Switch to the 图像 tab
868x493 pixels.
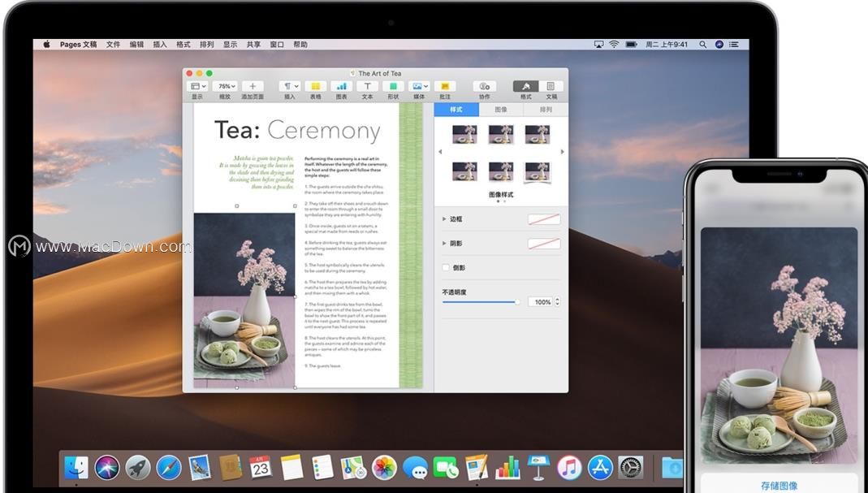pyautogui.click(x=501, y=110)
